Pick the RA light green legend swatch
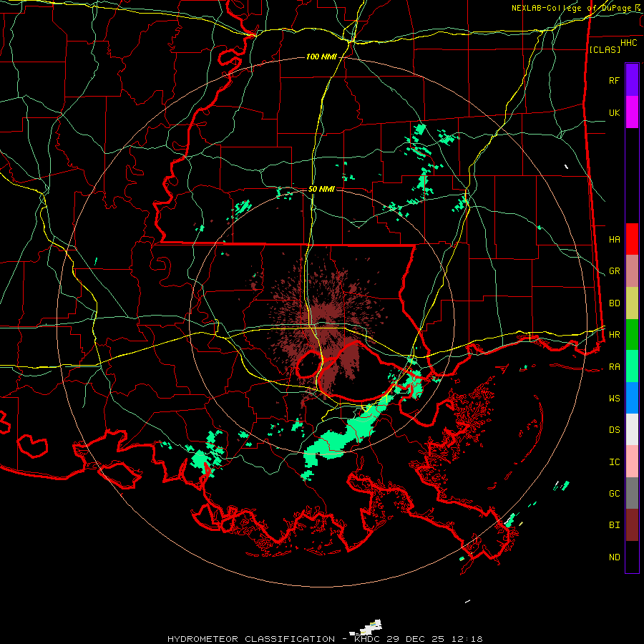This screenshot has width=644, height=644. tap(632, 366)
